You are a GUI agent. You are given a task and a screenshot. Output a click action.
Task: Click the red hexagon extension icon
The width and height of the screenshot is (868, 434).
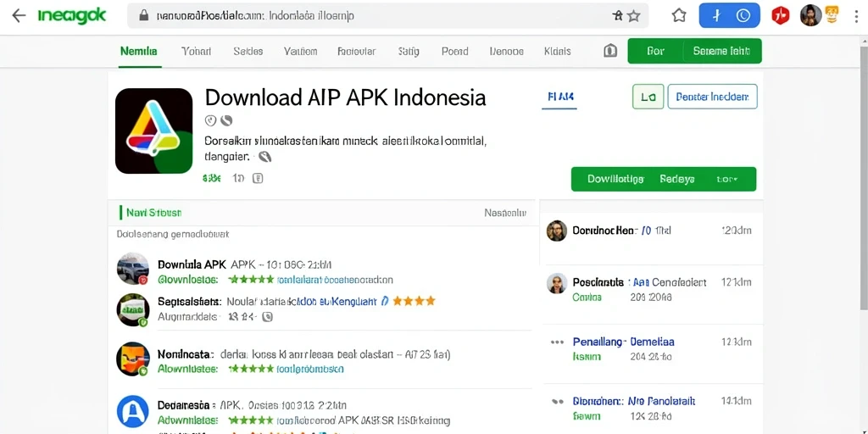[x=780, y=15]
